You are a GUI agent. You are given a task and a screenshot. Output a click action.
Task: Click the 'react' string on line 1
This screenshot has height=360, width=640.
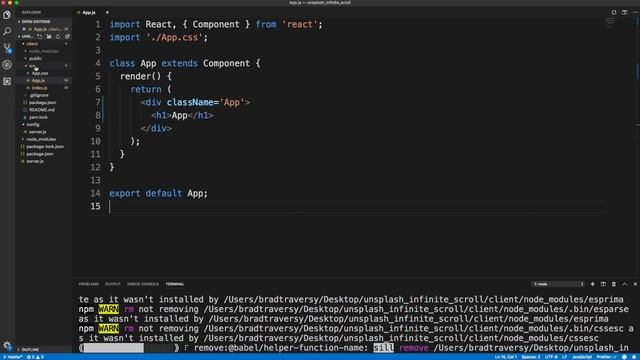pos(300,24)
